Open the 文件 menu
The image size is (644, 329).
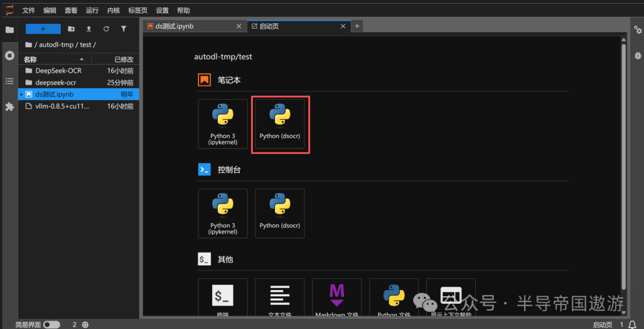point(29,10)
